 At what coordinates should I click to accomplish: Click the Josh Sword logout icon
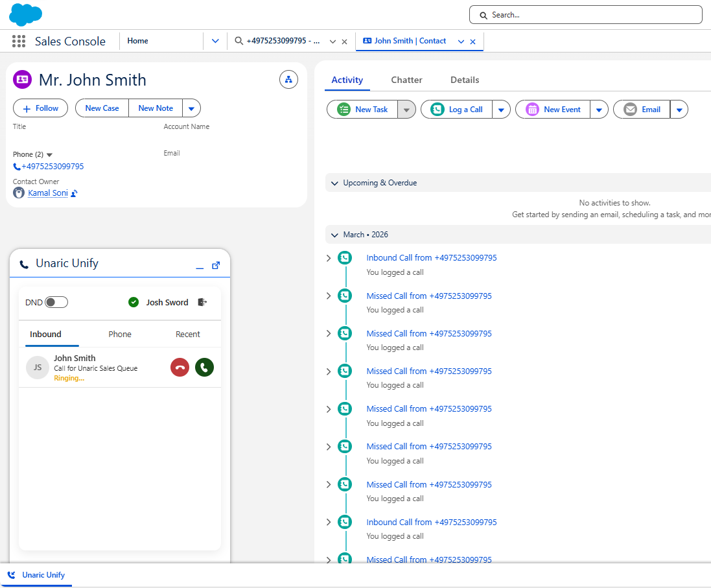(202, 302)
